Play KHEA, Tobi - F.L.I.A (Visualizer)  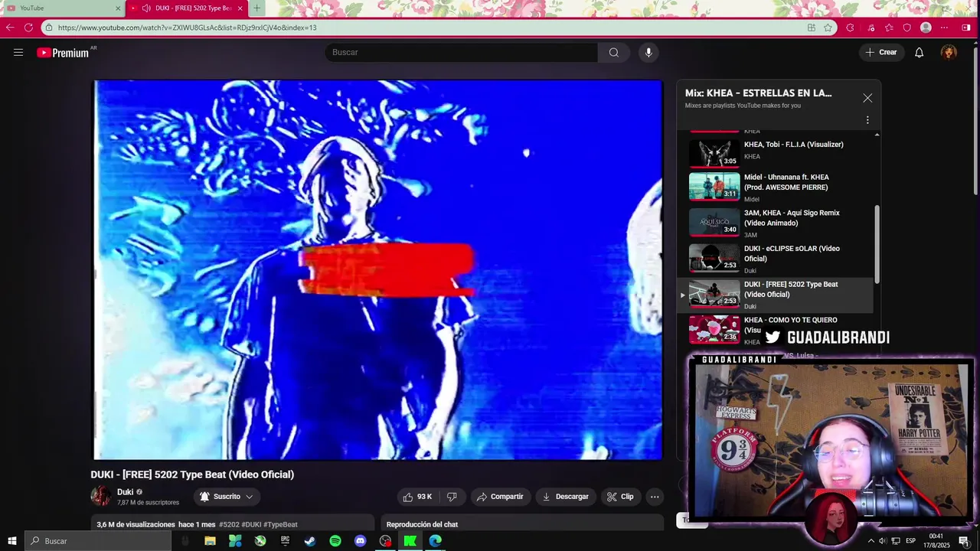(x=794, y=145)
